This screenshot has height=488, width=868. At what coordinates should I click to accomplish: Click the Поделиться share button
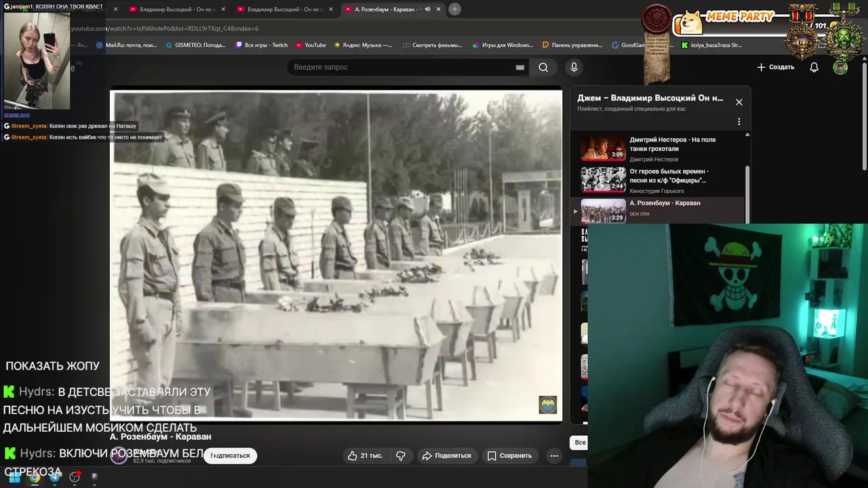446,455
